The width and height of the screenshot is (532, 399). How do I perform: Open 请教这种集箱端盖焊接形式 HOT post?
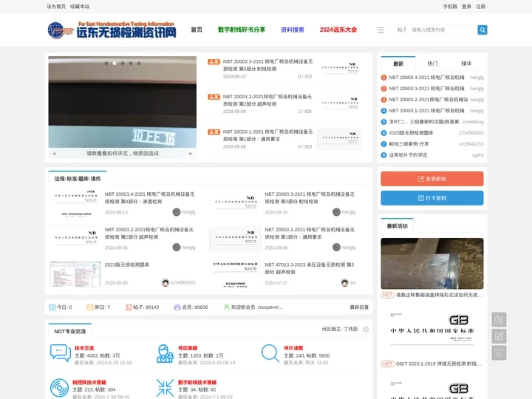point(439,295)
